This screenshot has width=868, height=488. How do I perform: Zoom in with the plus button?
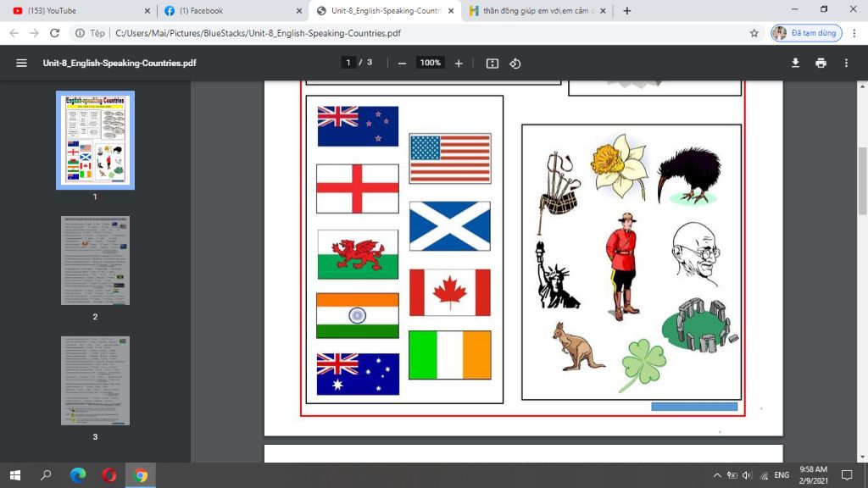[459, 63]
